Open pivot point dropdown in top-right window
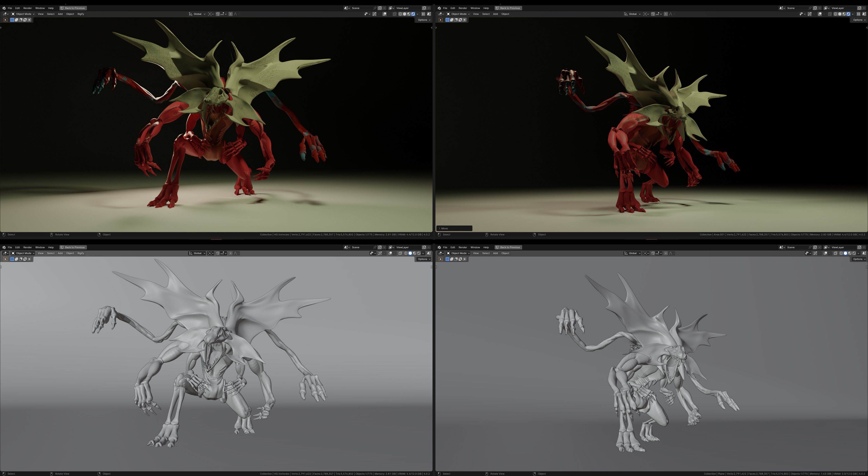Screen dimensions: 868x476 [x=646, y=14]
